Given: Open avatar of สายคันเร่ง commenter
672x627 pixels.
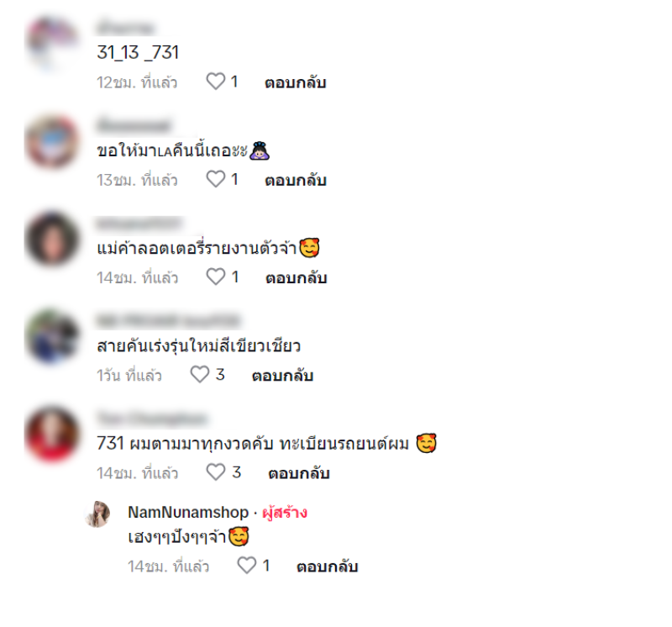Looking at the screenshot, I should pyautogui.click(x=52, y=337).
